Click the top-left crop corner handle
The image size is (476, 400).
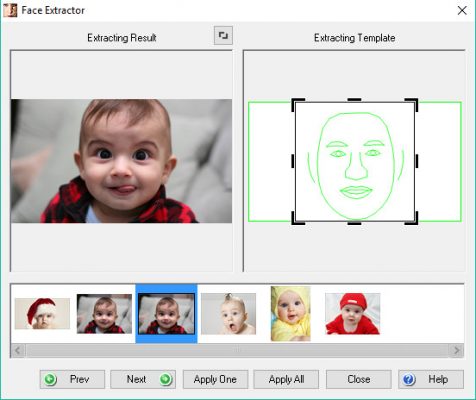[298, 105]
